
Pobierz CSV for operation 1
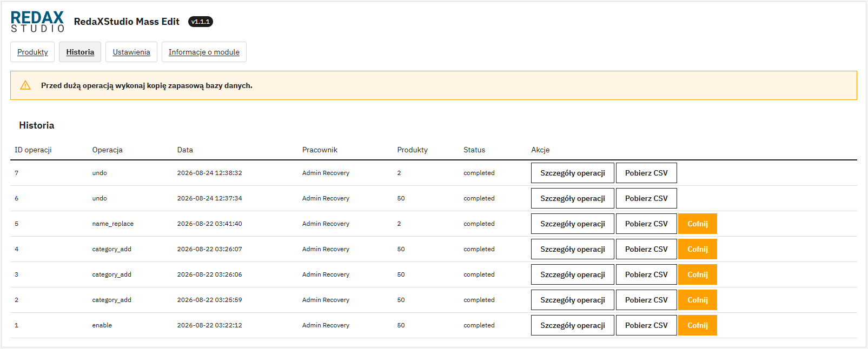tap(646, 325)
